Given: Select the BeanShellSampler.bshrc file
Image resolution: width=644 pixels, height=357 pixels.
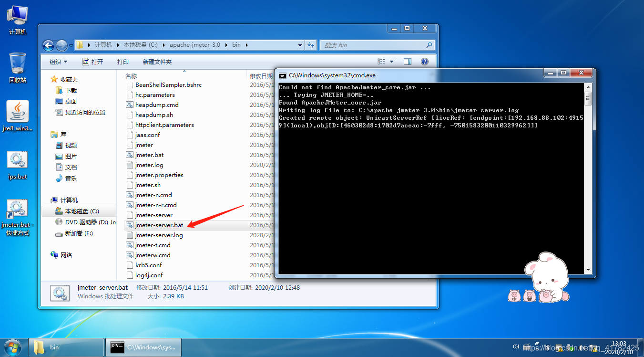Looking at the screenshot, I should coord(168,84).
